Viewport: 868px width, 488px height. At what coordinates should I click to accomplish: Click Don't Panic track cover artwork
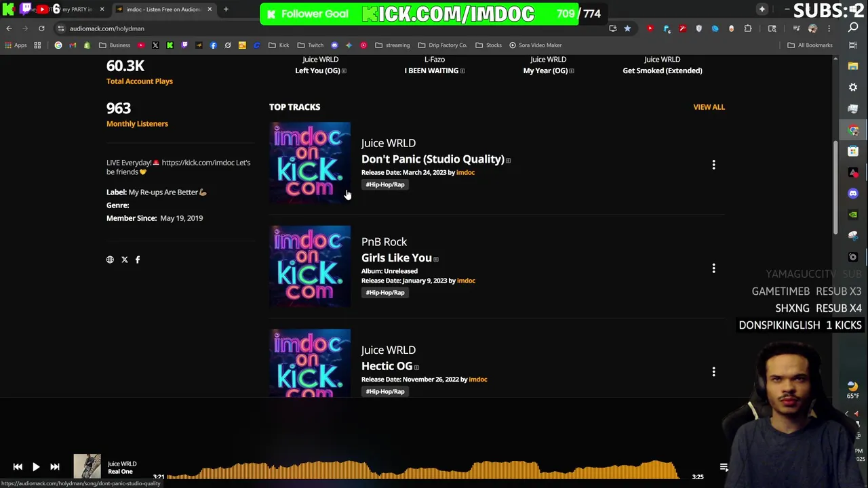coord(310,163)
